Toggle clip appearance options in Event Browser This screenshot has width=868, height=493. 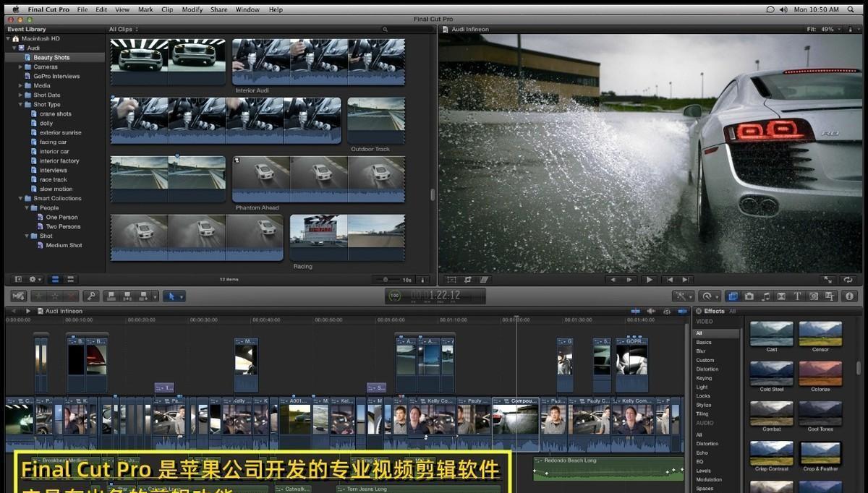point(423,280)
